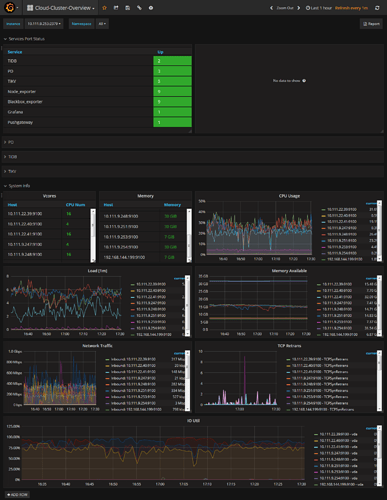Click the Node_exporter service row
387x500 pixels.
[98, 91]
